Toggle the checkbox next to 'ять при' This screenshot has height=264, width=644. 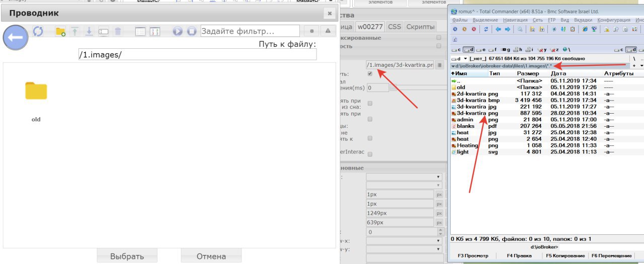tap(370, 119)
